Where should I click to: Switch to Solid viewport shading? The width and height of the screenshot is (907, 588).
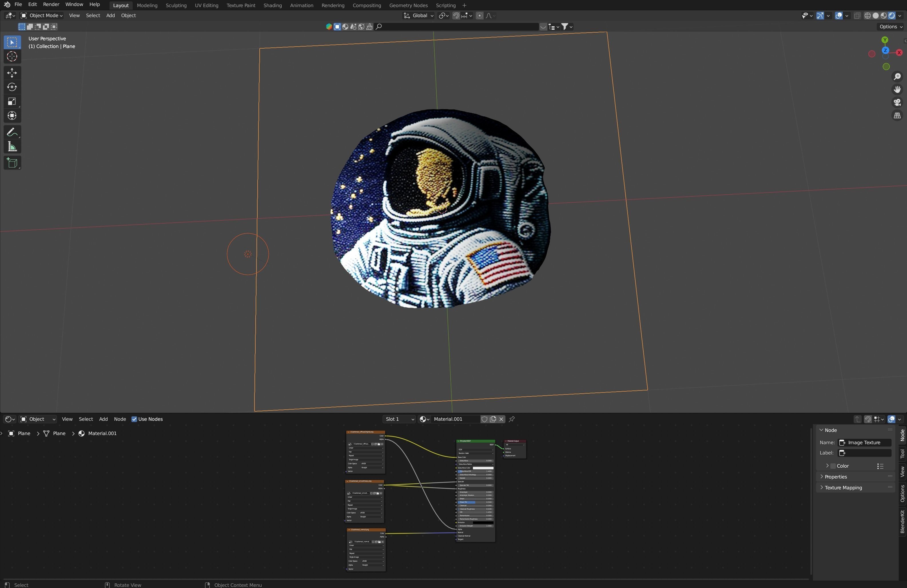tap(875, 16)
